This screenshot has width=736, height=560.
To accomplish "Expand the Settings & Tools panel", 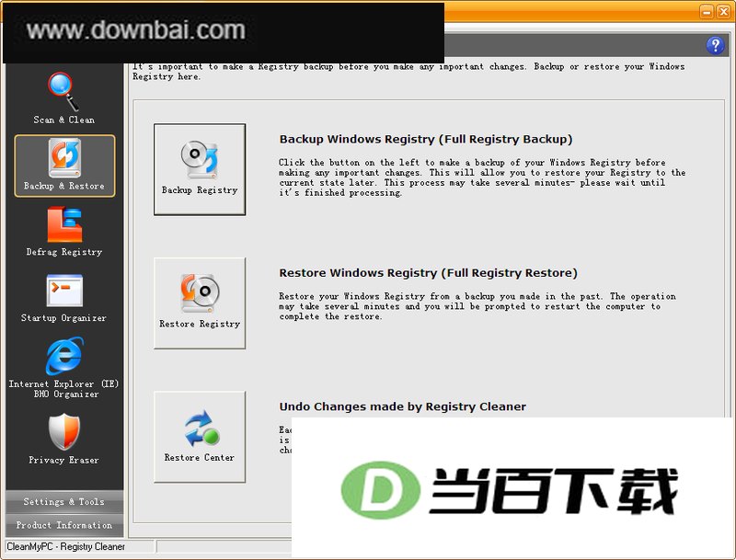I will (x=64, y=502).
